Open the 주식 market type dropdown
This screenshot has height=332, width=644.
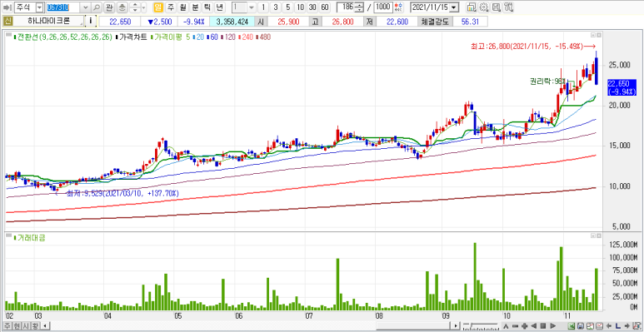pyautogui.click(x=39, y=7)
